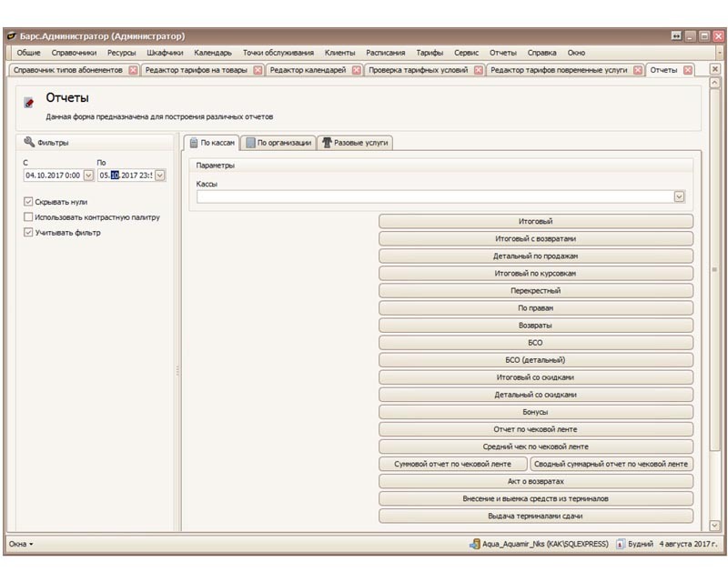
Task: Uncheck the Учитывать фильтр checkbox
Action: point(28,233)
